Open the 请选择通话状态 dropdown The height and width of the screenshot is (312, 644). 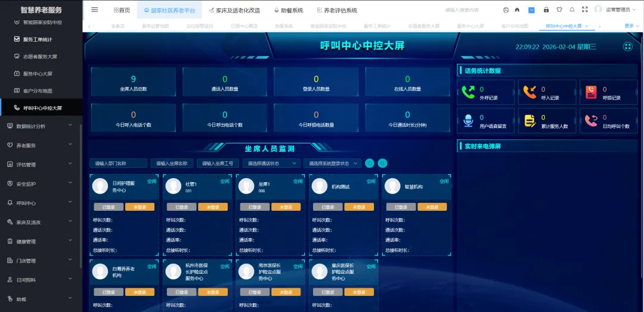tap(271, 163)
